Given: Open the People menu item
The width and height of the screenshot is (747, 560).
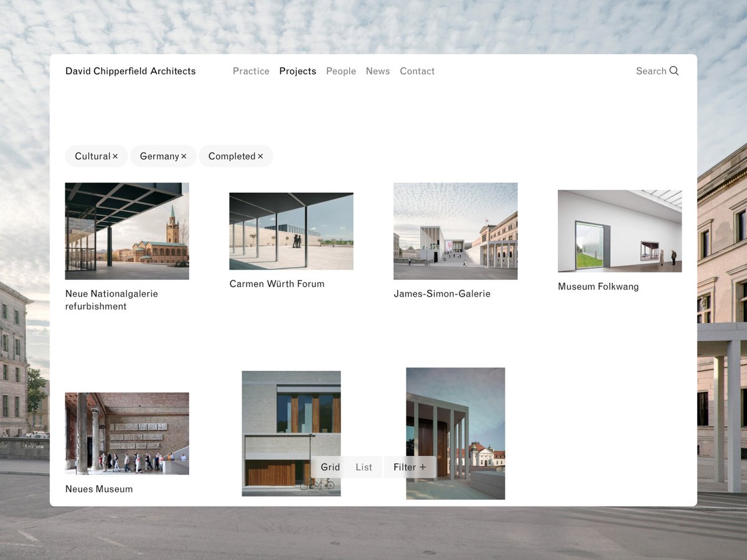Looking at the screenshot, I should 341,71.
